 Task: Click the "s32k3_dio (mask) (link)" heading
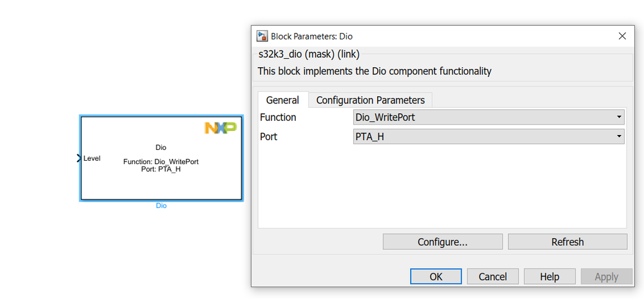coord(308,54)
